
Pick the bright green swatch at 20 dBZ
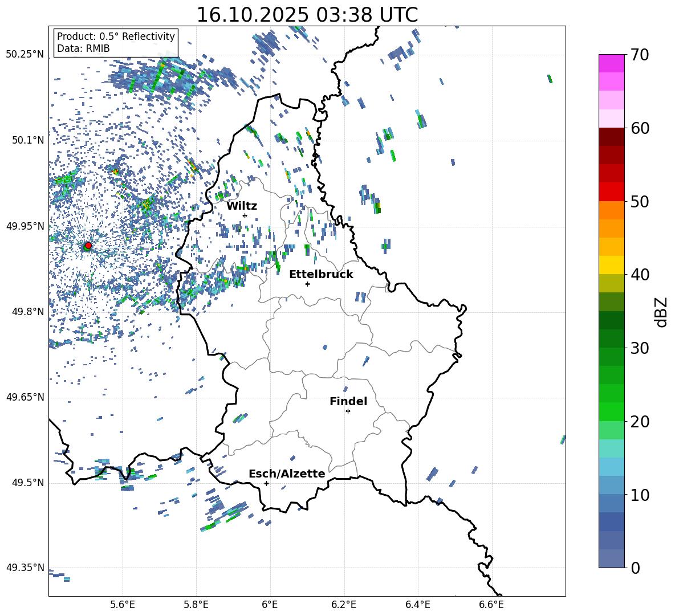612,411
